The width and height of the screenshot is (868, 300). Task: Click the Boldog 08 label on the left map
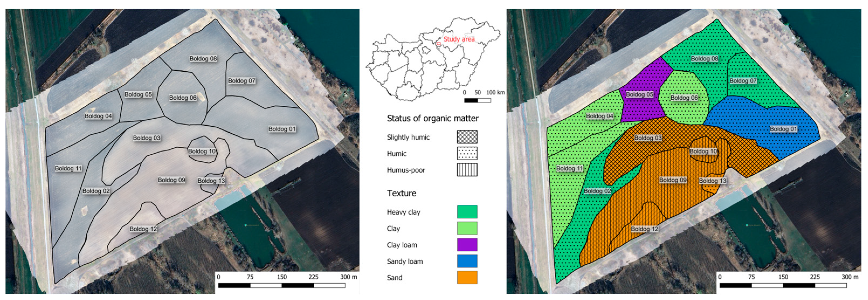tap(203, 59)
